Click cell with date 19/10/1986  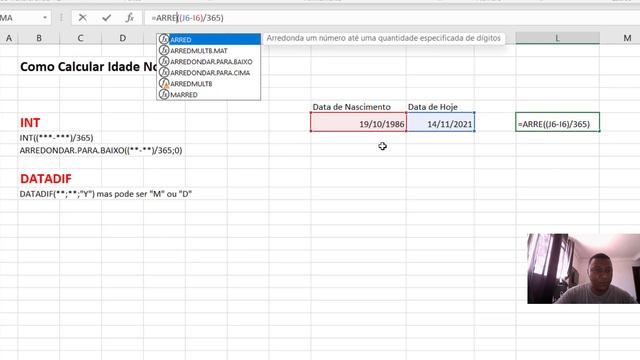click(358, 122)
